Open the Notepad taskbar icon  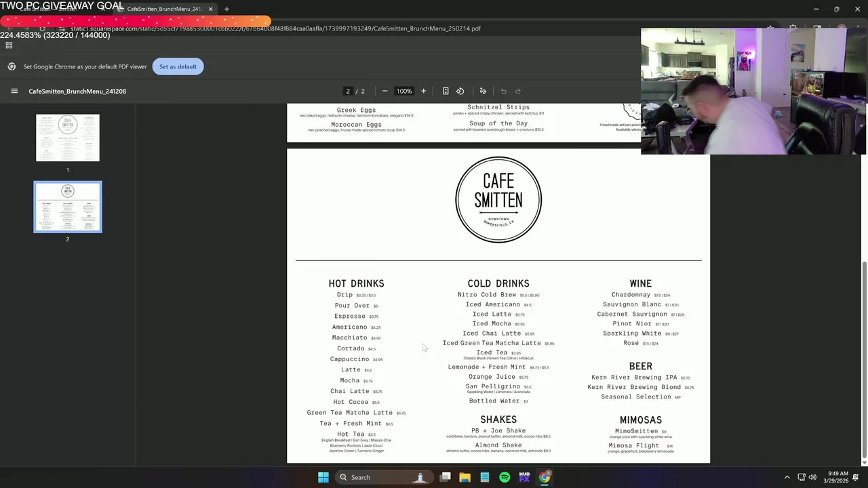click(485, 477)
